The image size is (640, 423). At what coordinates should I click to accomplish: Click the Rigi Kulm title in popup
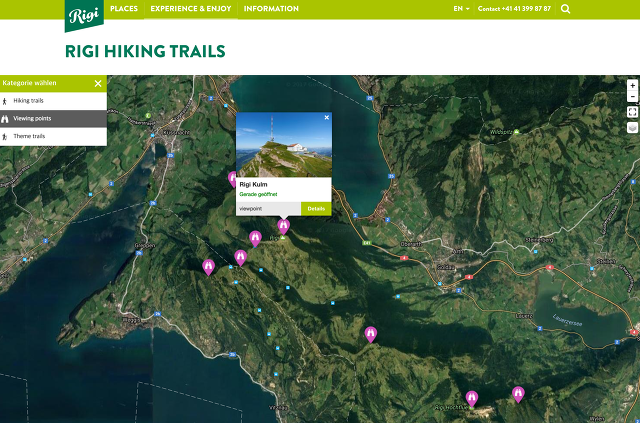point(253,185)
